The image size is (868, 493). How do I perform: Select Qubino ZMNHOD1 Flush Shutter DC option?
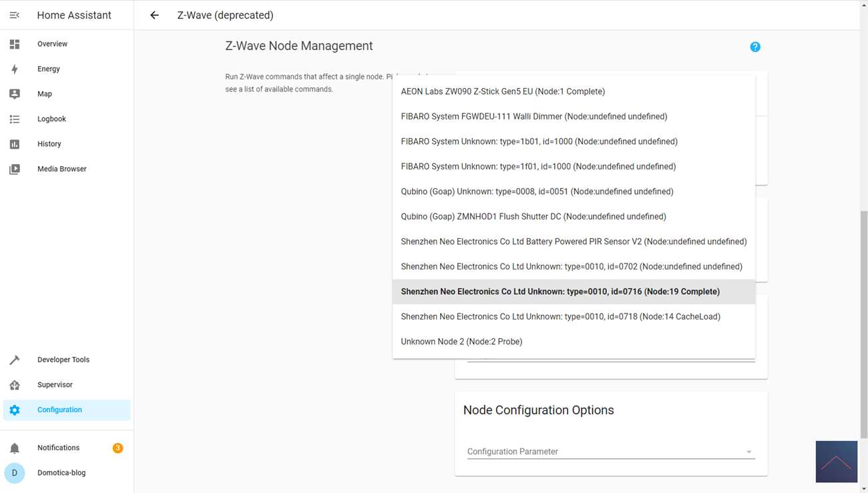[533, 217]
